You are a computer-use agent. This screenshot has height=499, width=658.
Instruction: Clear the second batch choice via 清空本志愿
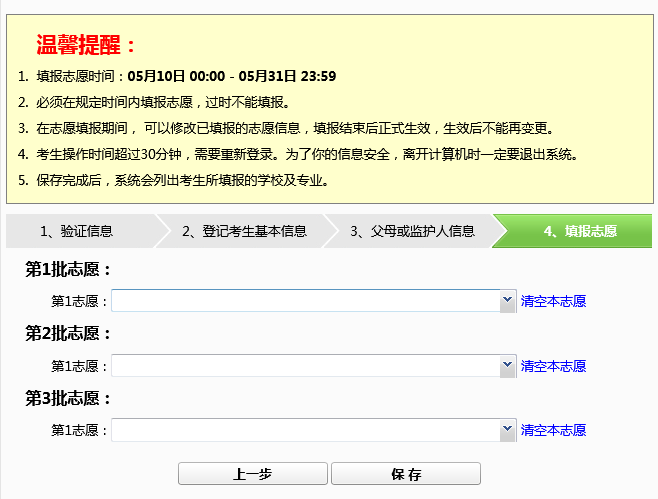(553, 366)
